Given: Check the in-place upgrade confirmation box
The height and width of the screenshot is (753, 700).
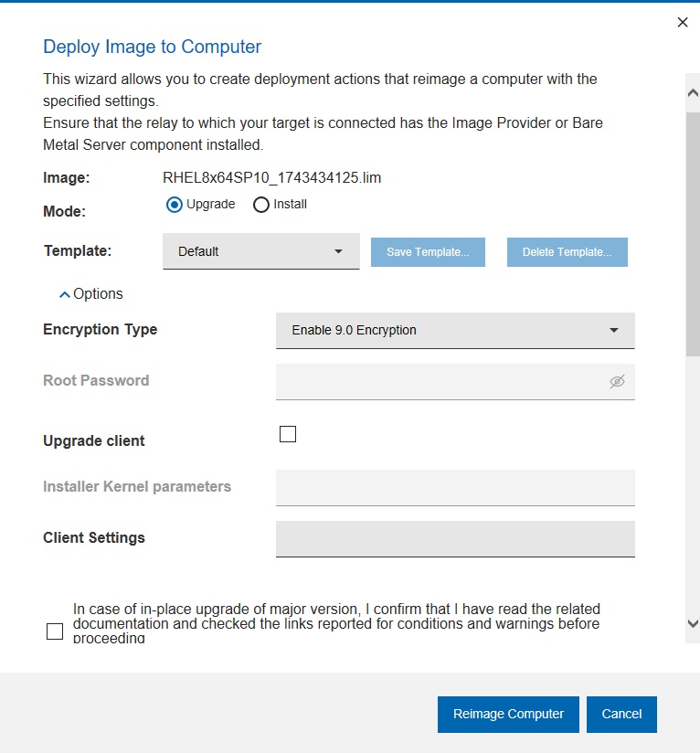Looking at the screenshot, I should (x=55, y=631).
